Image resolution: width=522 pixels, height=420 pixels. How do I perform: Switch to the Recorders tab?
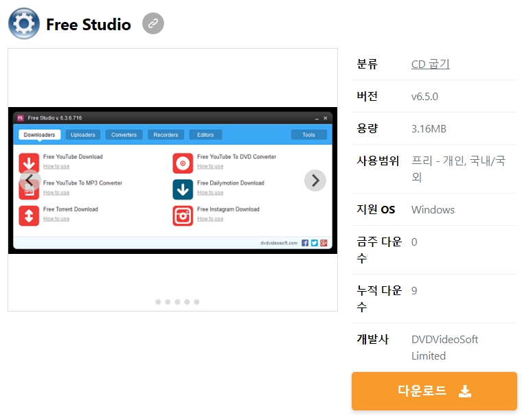(166, 135)
